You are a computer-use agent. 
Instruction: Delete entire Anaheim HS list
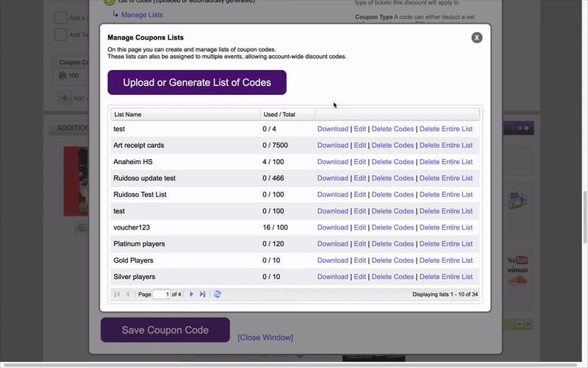446,162
